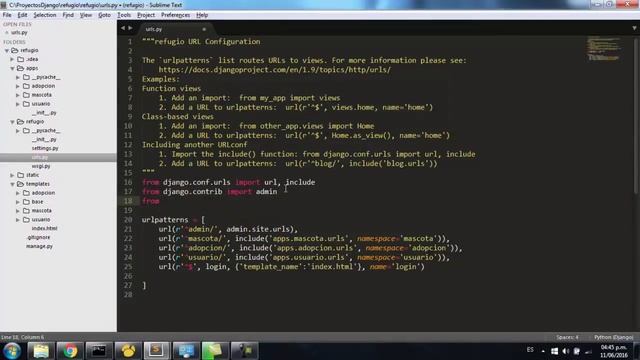Open the Tools menu
The image size is (640, 360).
pyautogui.click(x=124, y=15)
